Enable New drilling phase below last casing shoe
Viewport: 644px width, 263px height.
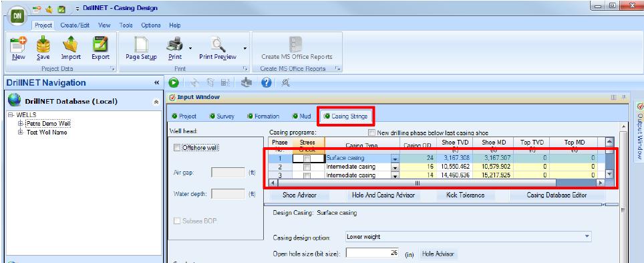coord(371,133)
